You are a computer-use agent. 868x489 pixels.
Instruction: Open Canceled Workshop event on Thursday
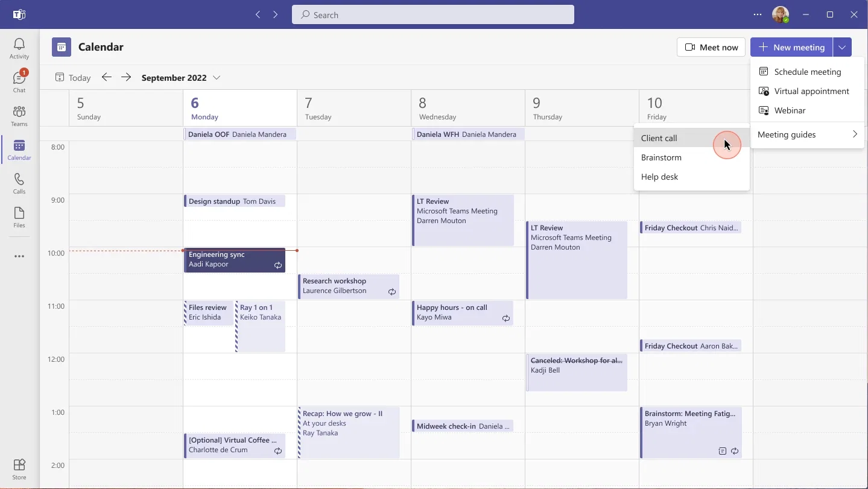point(577,373)
